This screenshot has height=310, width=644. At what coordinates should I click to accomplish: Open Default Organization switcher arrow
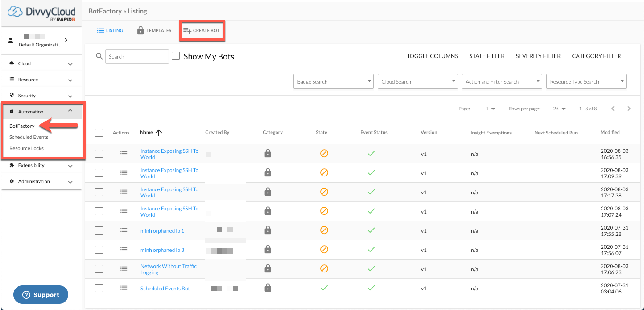pos(66,40)
